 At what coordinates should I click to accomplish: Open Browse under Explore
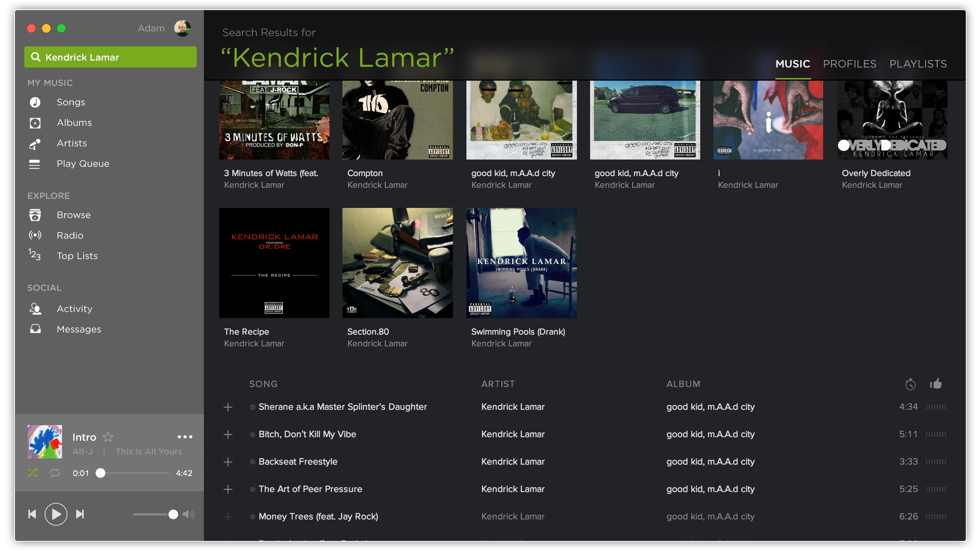tap(74, 215)
